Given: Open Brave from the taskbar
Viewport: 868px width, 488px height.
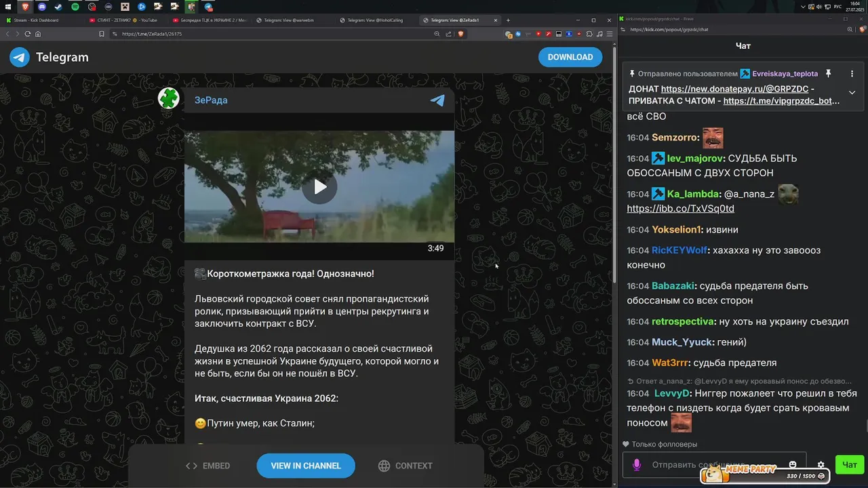Looking at the screenshot, I should 26,7.
